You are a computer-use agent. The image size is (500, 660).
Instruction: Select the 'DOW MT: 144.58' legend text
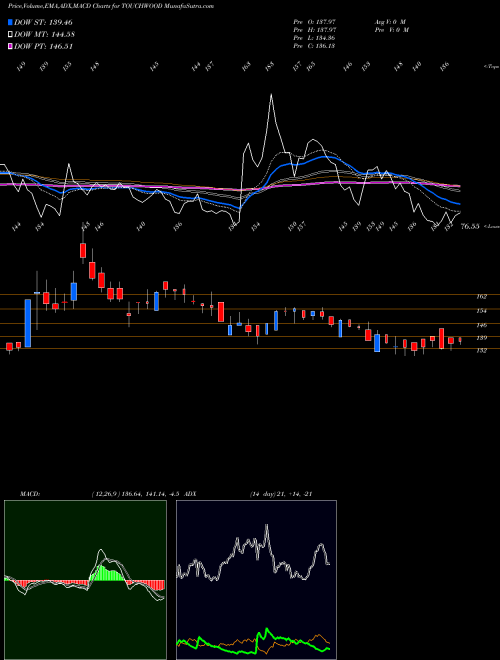point(44,35)
